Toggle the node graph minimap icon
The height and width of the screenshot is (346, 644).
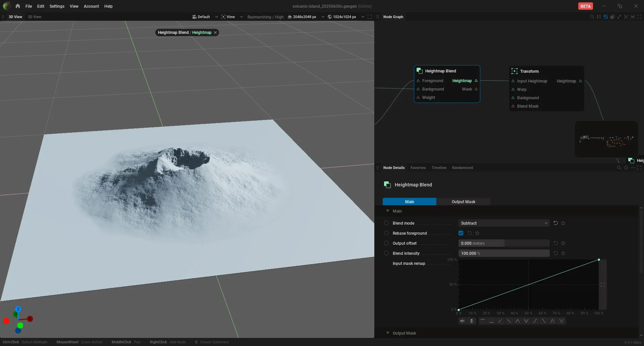pos(606,17)
